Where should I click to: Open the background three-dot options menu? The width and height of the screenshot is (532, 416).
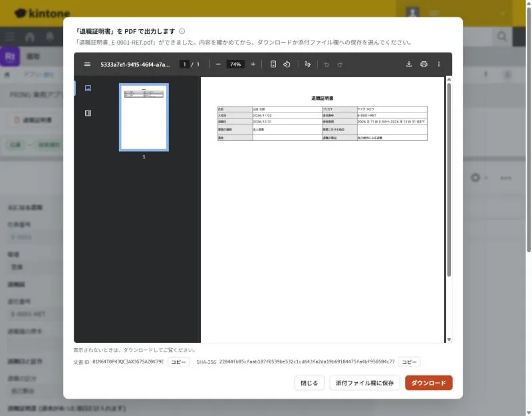[x=505, y=178]
